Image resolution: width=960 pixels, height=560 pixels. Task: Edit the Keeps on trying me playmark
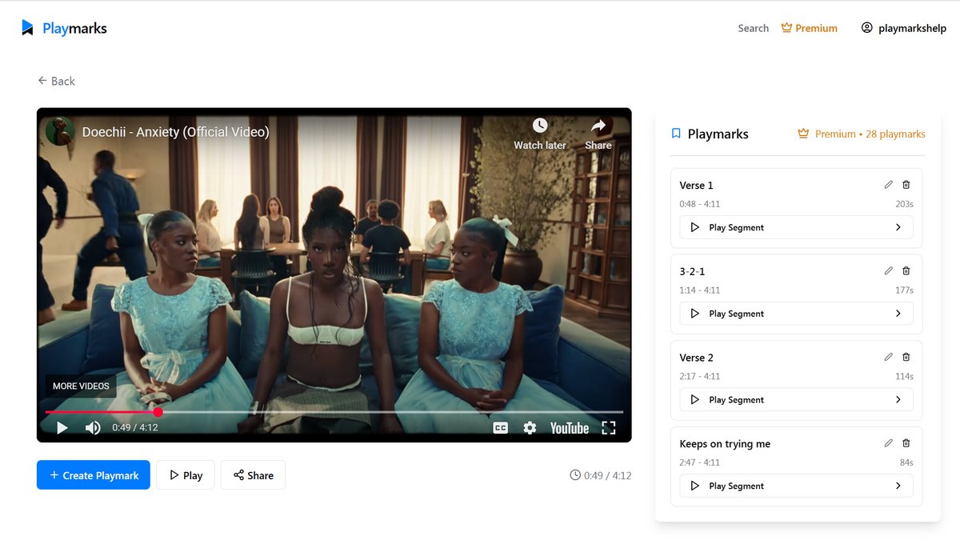888,443
